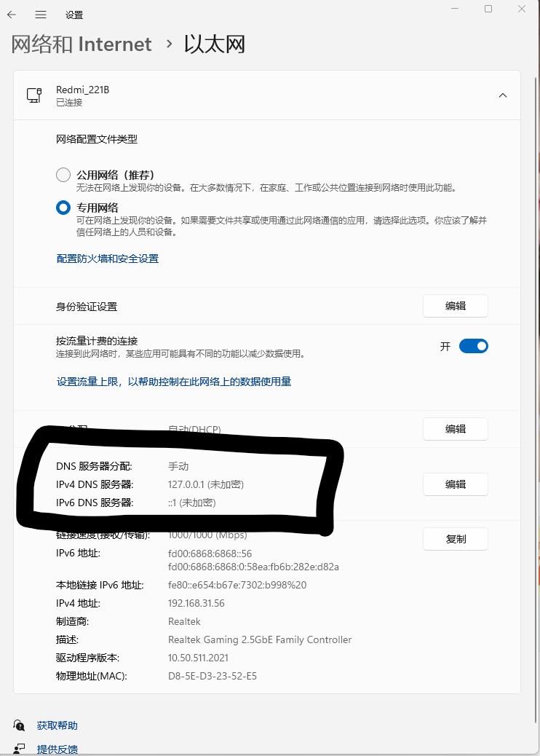This screenshot has width=540, height=756.
Task: Edit IP assignment (DHCP) via 编辑 button
Action: click(x=456, y=429)
